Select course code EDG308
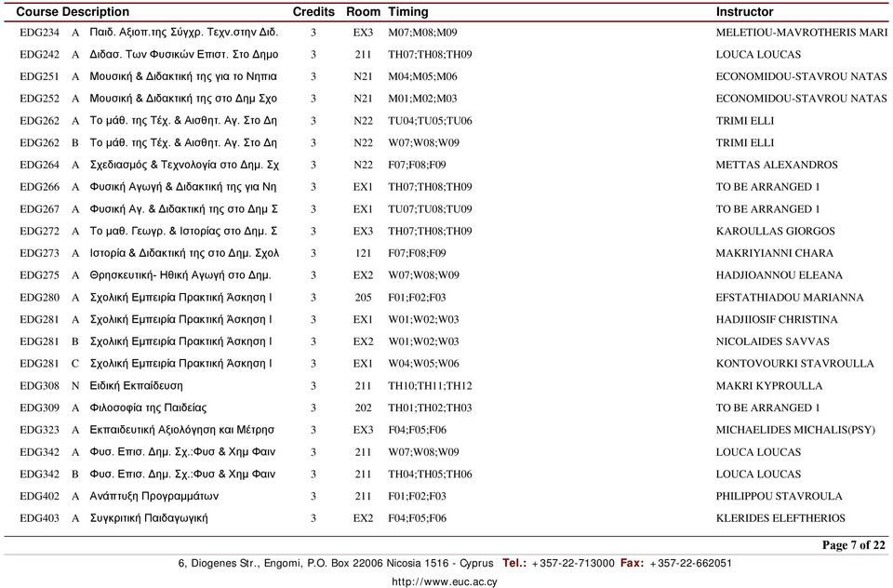893x588 pixels. pyautogui.click(x=39, y=386)
